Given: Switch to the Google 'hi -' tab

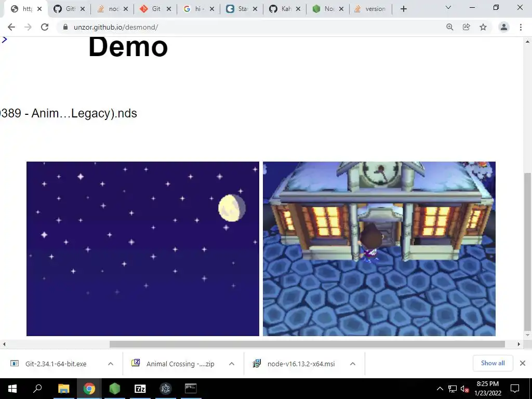Looking at the screenshot, I should click(x=198, y=9).
